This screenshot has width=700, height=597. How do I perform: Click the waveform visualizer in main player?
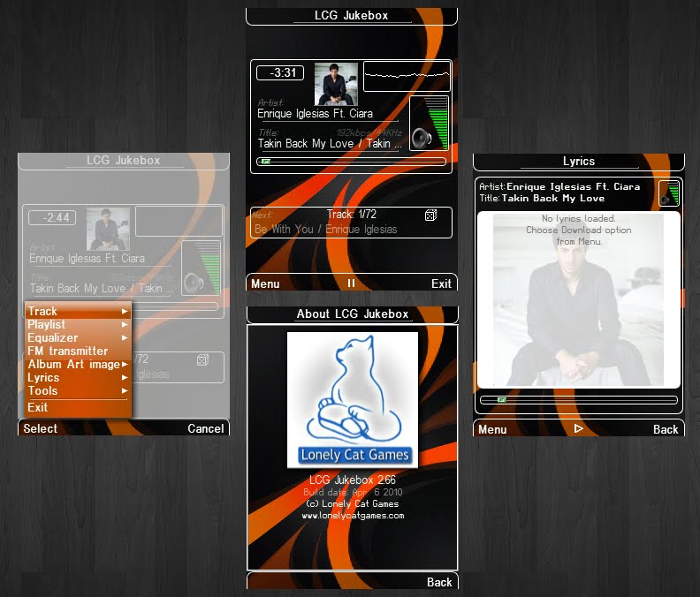(407, 76)
